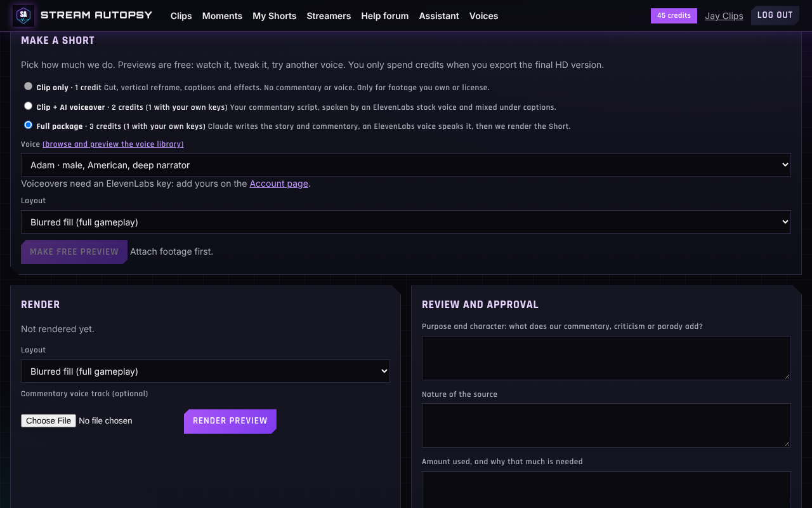
Task: Click the 45 credits badge
Action: point(674,16)
